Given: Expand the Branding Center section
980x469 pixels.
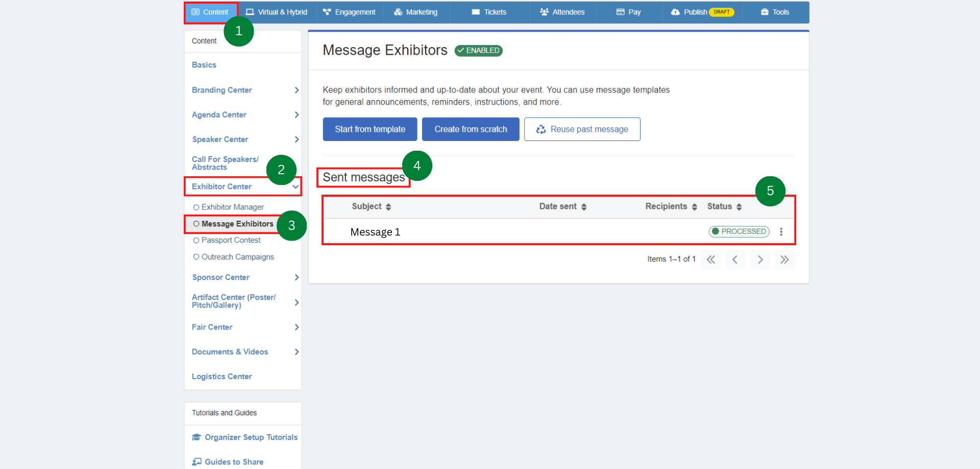Looking at the screenshot, I should tap(297, 90).
